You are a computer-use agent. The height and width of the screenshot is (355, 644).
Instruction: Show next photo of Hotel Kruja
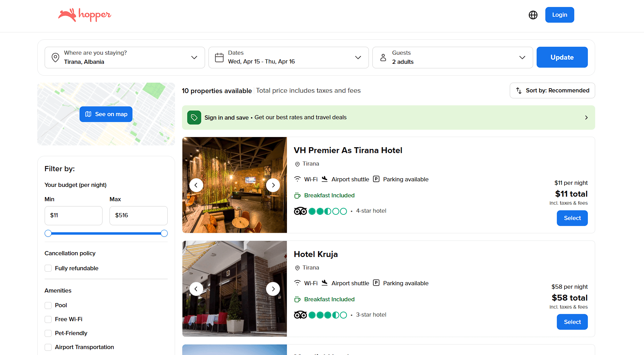[273, 289]
